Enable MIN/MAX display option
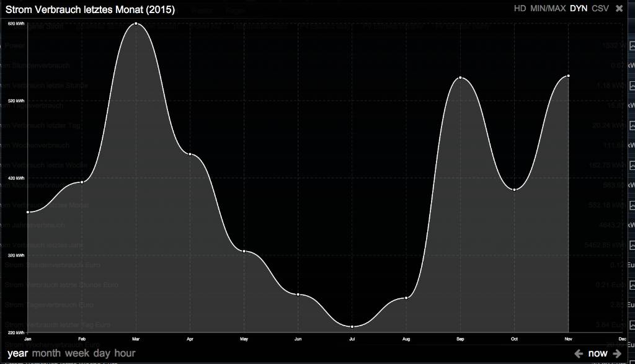Viewport: 635px width, 364px height. (548, 9)
